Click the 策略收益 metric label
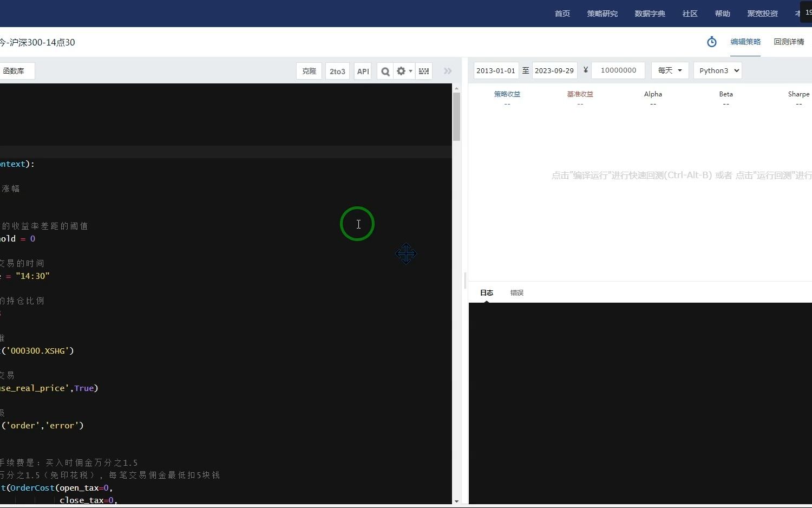The image size is (812, 508). click(507, 94)
